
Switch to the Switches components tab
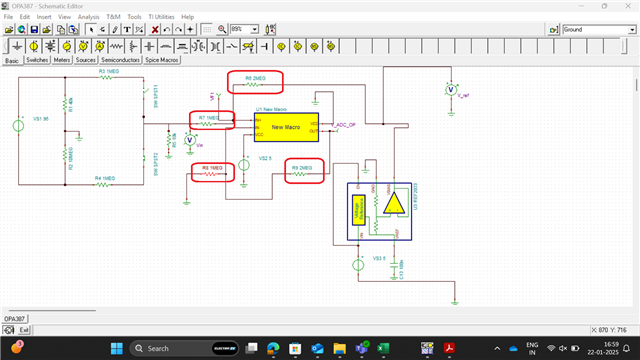[x=37, y=60]
